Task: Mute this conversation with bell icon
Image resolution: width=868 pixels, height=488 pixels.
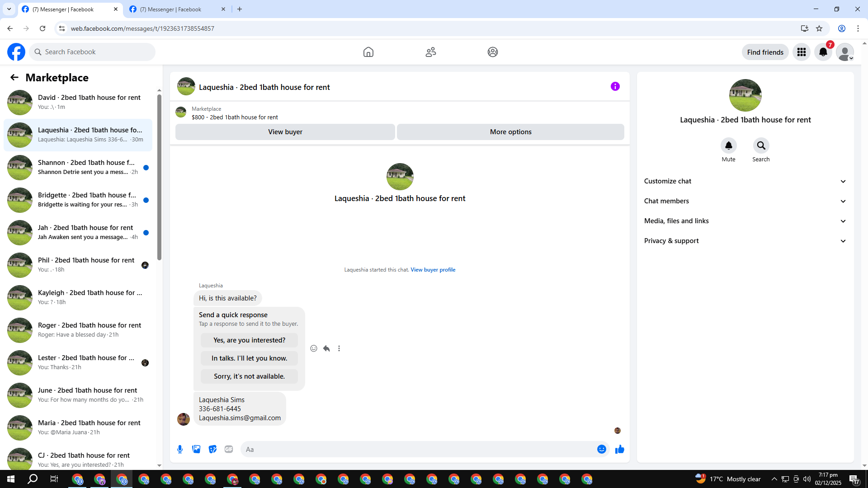Action: coord(728,145)
